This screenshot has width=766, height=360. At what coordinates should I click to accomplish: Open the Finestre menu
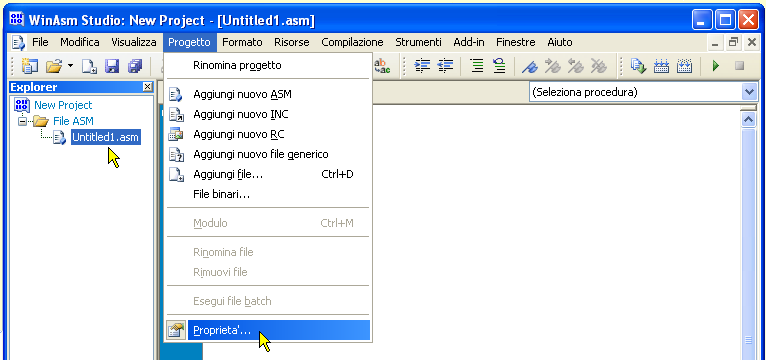(x=516, y=42)
